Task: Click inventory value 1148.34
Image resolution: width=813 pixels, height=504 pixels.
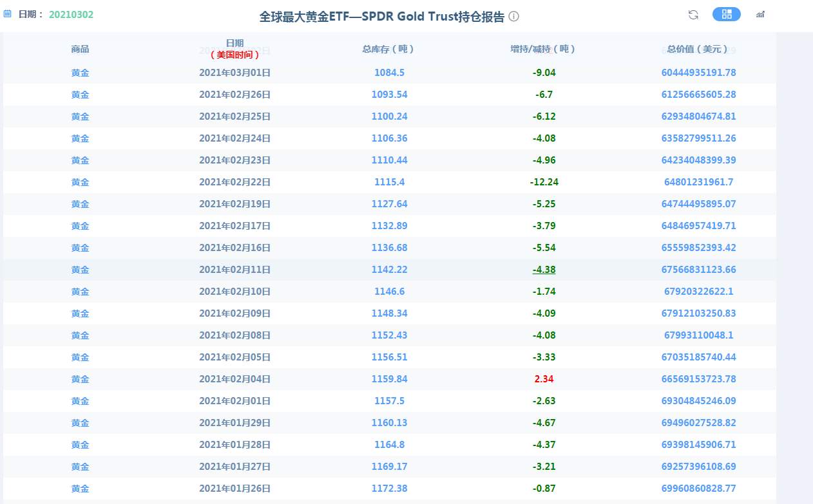Action: 389,313
